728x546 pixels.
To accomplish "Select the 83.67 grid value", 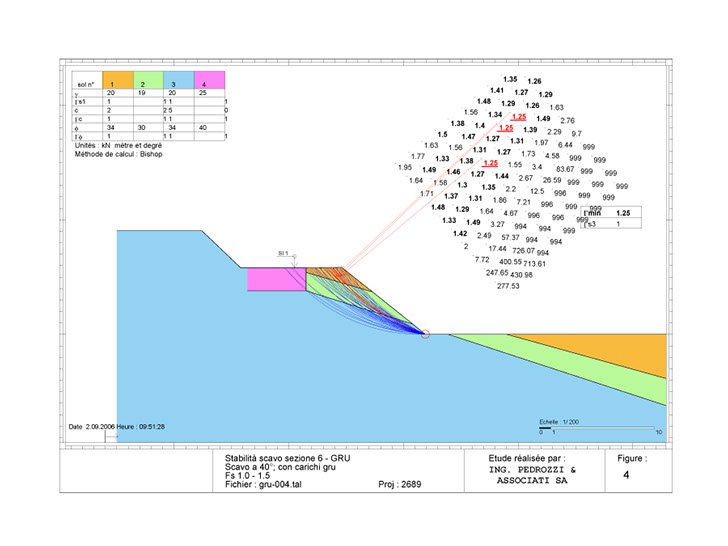I will [x=565, y=169].
